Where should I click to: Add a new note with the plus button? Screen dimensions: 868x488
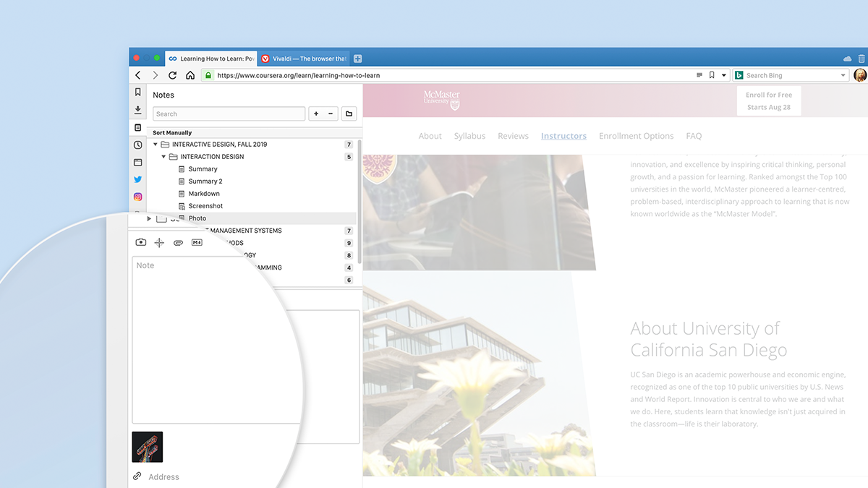316,114
